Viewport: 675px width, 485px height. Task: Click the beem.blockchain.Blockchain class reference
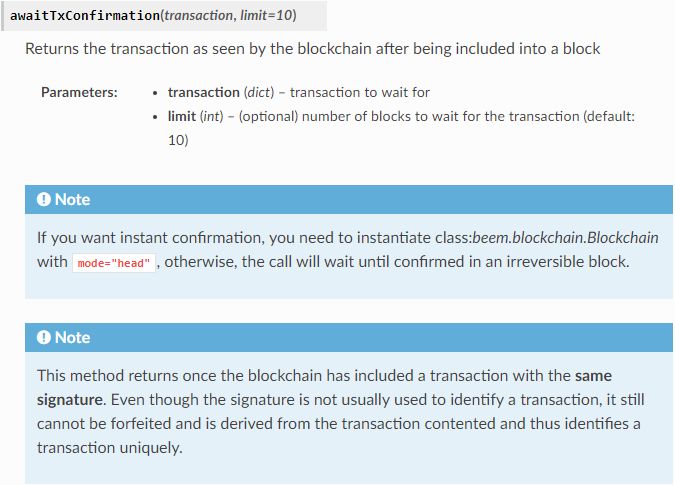coord(565,238)
